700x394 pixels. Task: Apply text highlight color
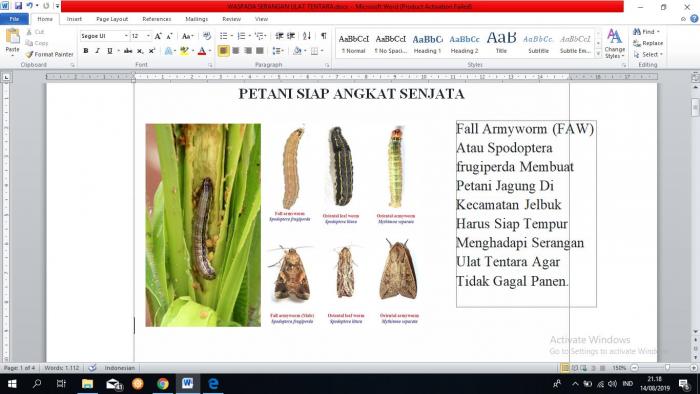point(184,51)
